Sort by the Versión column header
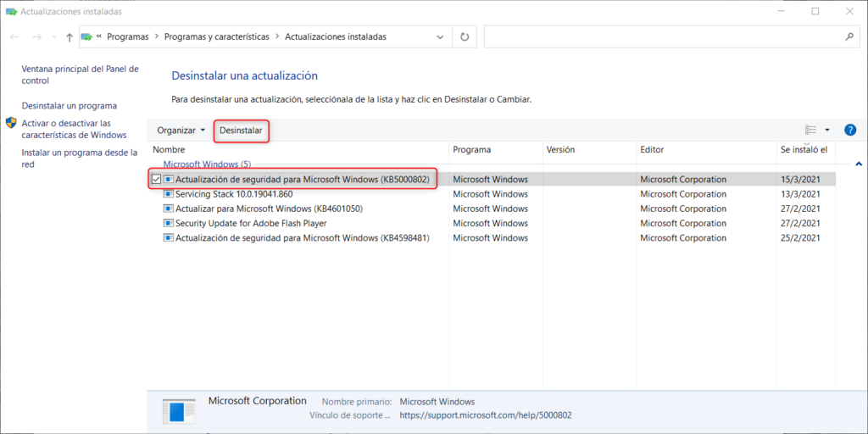868x434 pixels. (561, 149)
